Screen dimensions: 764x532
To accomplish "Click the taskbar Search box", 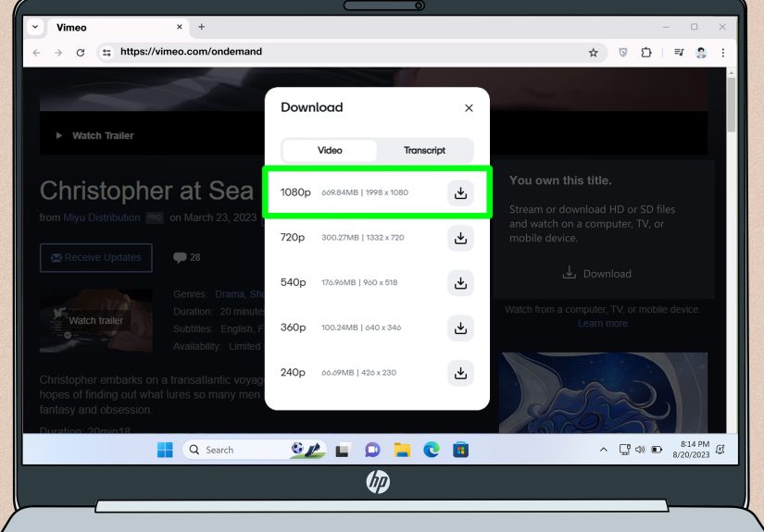I will (254, 450).
